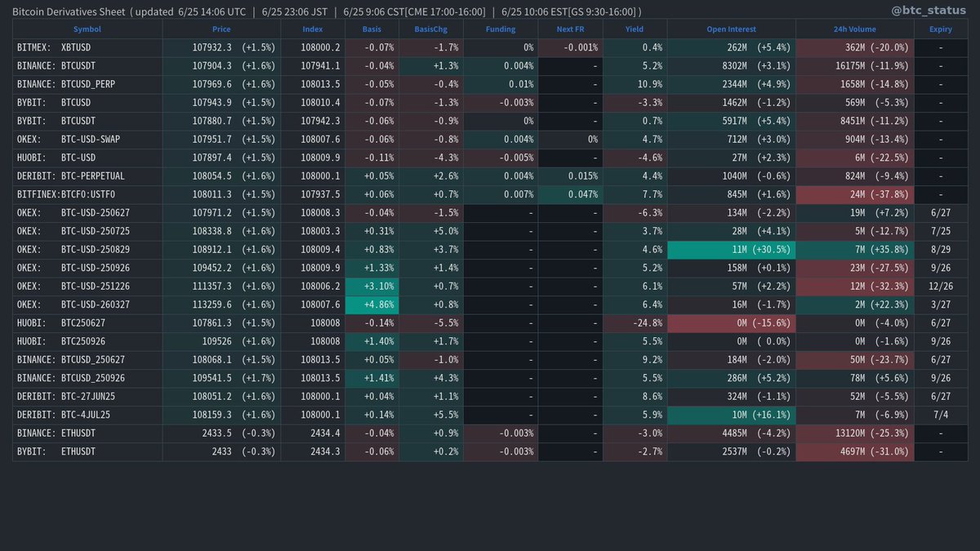
Task: Select the 0M (-15.6%) open interest cell
Action: coord(731,323)
